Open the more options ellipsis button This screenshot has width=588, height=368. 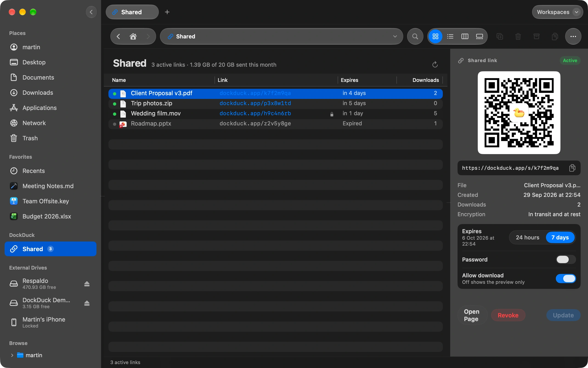(573, 36)
